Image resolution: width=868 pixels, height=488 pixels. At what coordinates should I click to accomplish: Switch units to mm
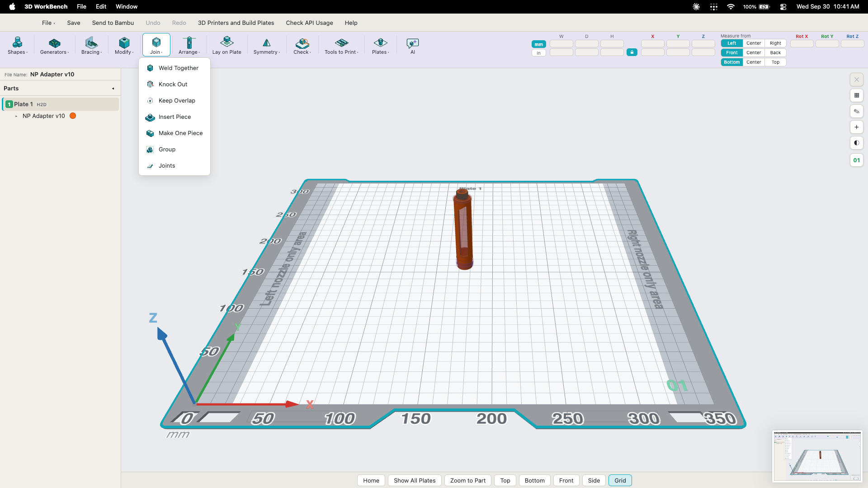coord(538,44)
